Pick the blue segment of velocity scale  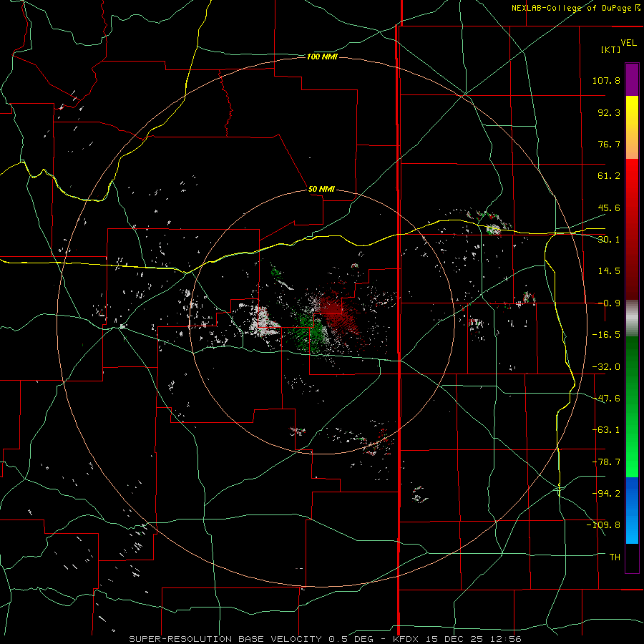[x=632, y=510]
